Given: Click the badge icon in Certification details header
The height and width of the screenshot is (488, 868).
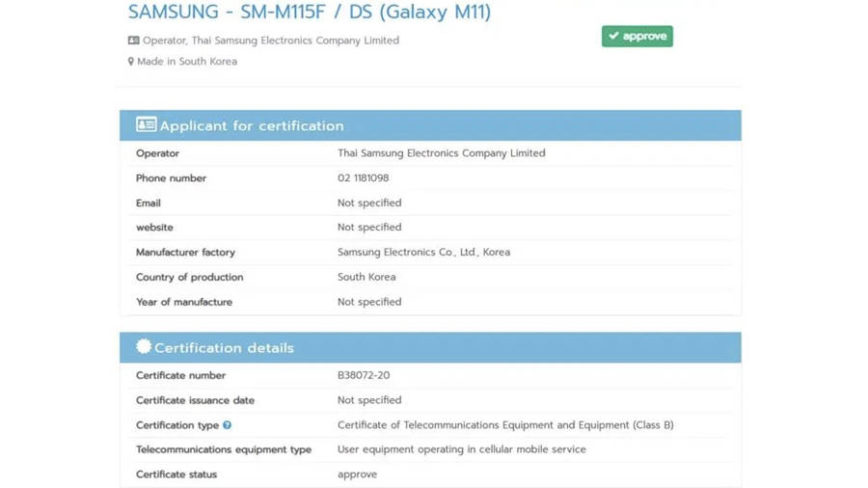Looking at the screenshot, I should coord(144,347).
